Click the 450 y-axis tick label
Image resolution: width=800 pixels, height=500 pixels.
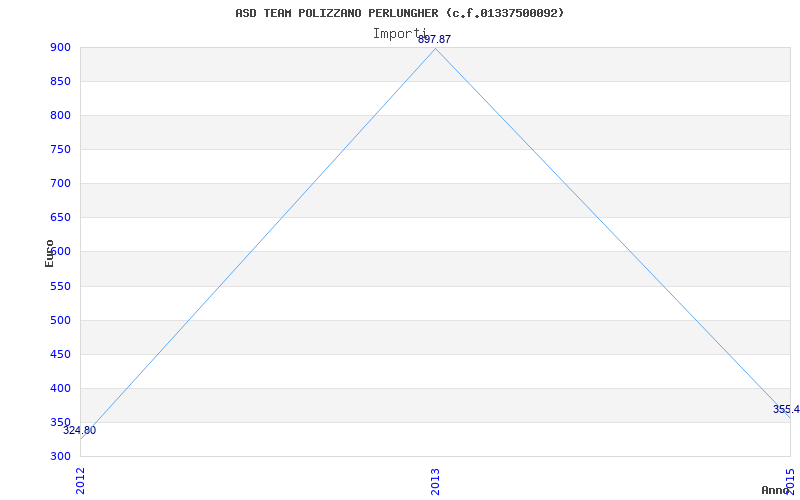coord(60,355)
